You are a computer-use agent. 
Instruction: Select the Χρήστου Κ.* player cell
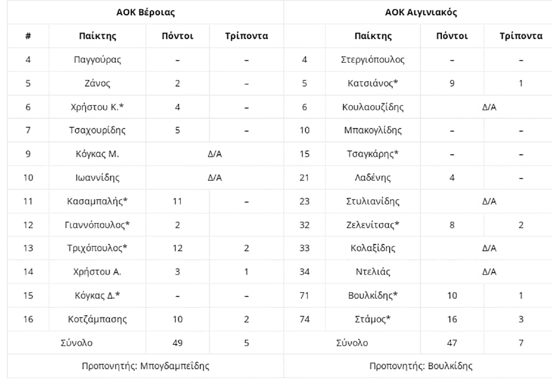[97, 107]
